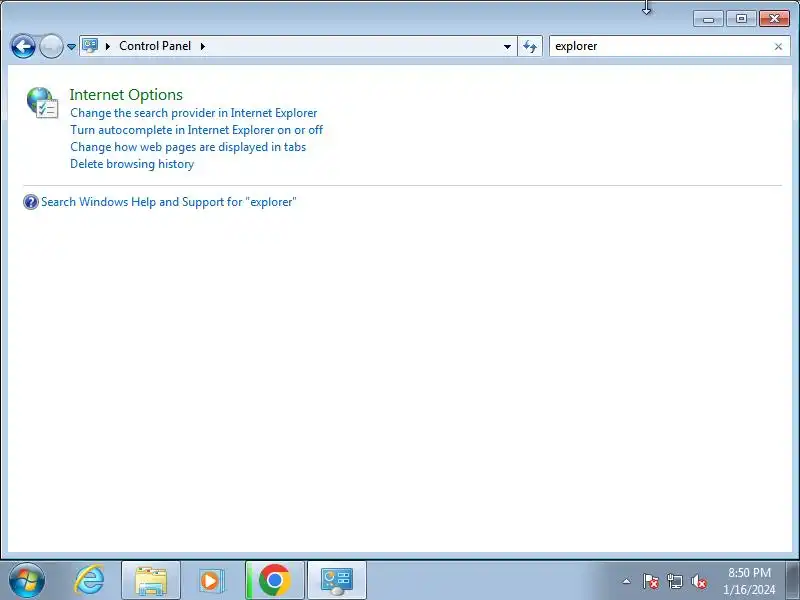
Task: Open Windows Explorer folder icon on taskbar
Action: click(x=151, y=580)
